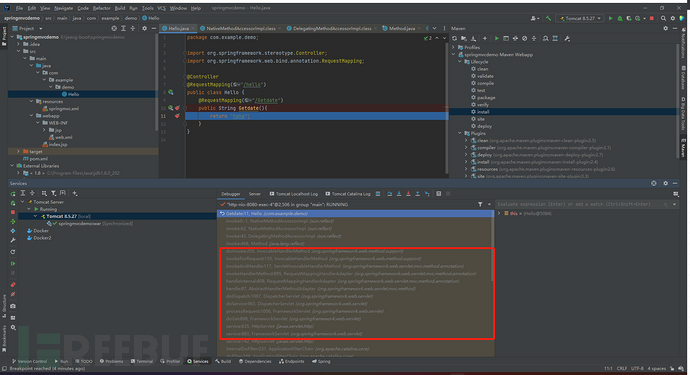Open Terminal tool window button
Image resolution: width=690 pixels, height=375 pixels.
141,361
